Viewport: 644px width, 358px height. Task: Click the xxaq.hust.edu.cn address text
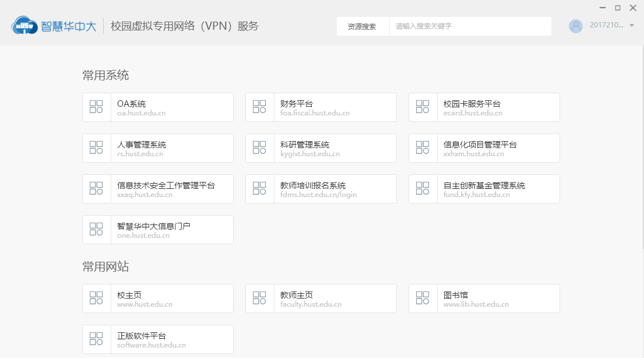145,194
